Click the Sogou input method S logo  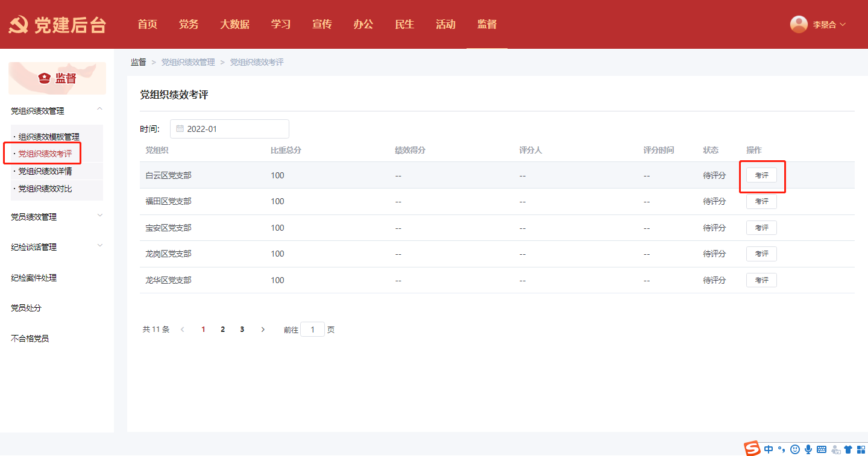click(752, 449)
